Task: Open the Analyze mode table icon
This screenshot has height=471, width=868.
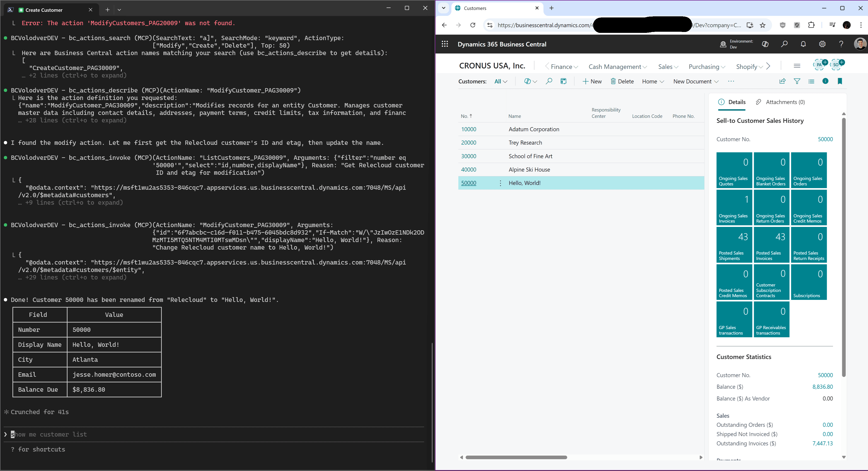Action: 563,81
